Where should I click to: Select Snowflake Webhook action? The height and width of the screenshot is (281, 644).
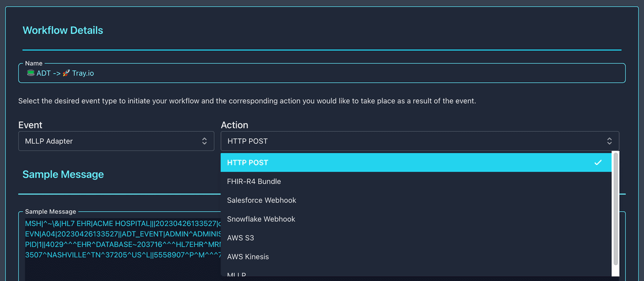416,219
